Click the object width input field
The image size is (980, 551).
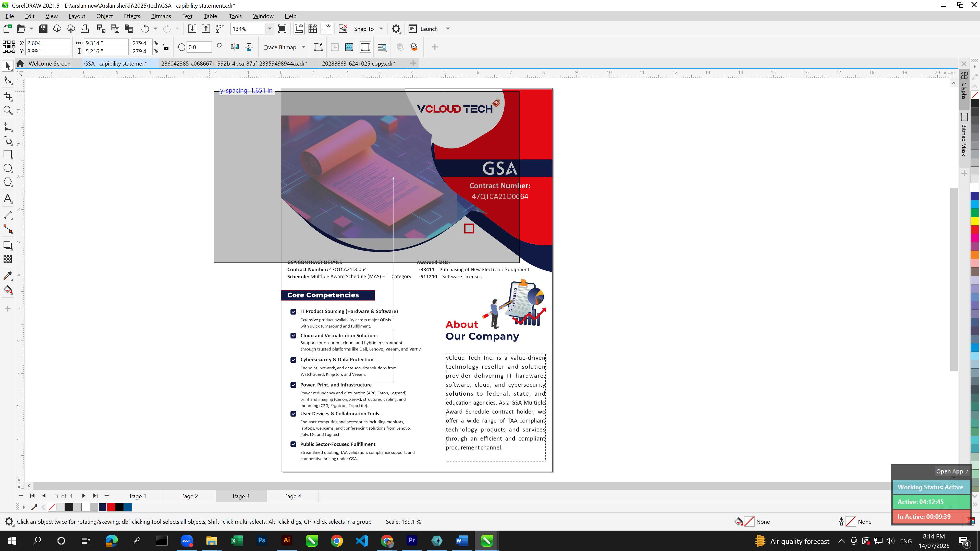(x=106, y=43)
